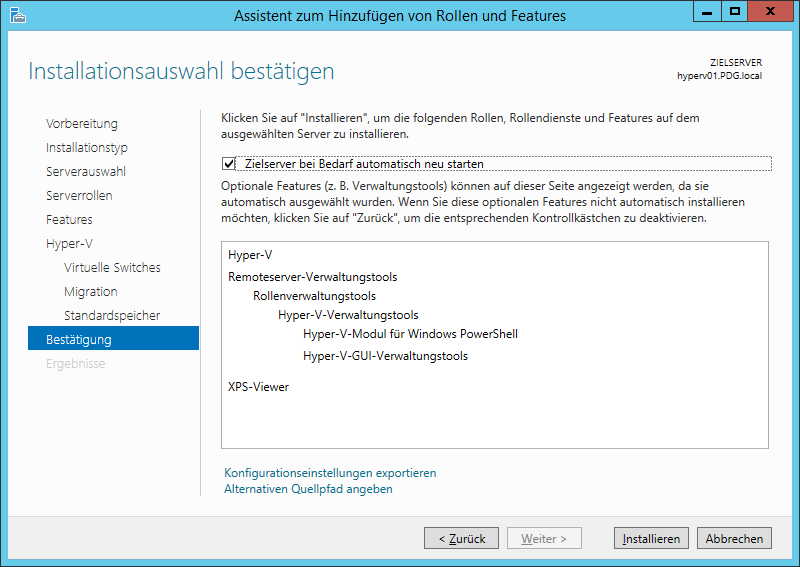Click Konfigurationseinstellungen exportieren link
Viewport: 800px width, 567px height.
[330, 473]
